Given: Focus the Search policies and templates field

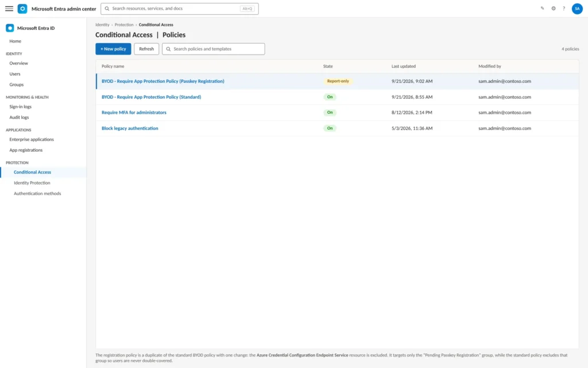Looking at the screenshot, I should pyautogui.click(x=214, y=49).
